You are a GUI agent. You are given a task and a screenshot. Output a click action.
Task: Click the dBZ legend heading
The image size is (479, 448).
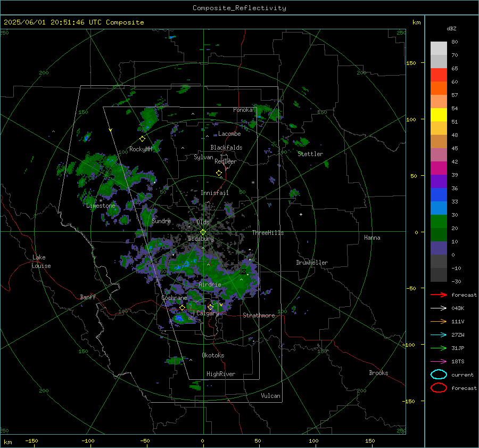point(451,29)
